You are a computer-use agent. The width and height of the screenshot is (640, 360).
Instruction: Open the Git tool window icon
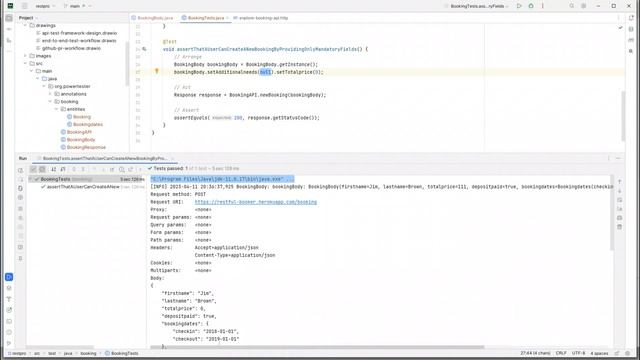click(9, 343)
